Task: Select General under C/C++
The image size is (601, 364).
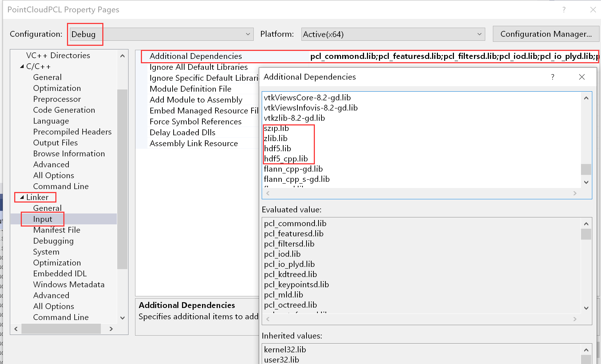Action: 47,77
